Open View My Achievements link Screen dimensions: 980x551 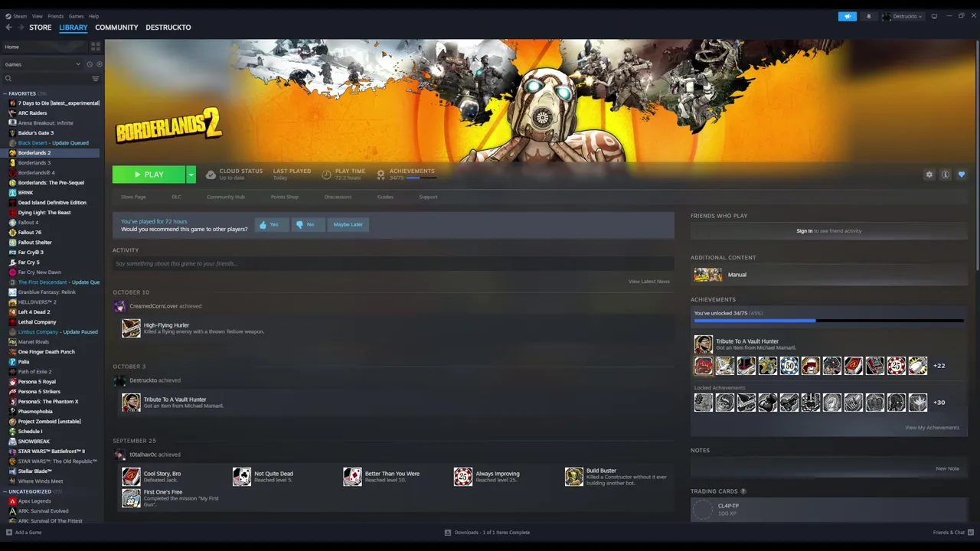[x=932, y=428]
